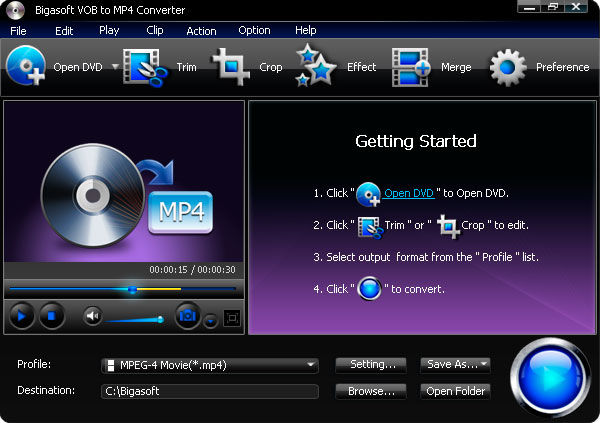
Task: Click the DVD to MP4 preview image
Action: [x=124, y=181]
